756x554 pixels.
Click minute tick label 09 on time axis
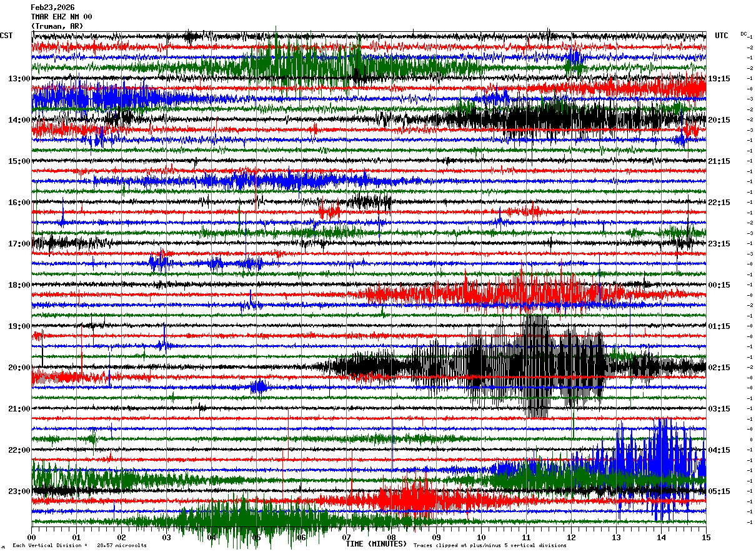pos(436,537)
